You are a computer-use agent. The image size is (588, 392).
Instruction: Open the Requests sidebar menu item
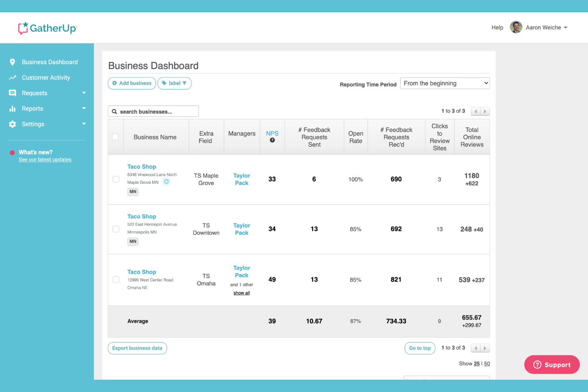pos(35,93)
